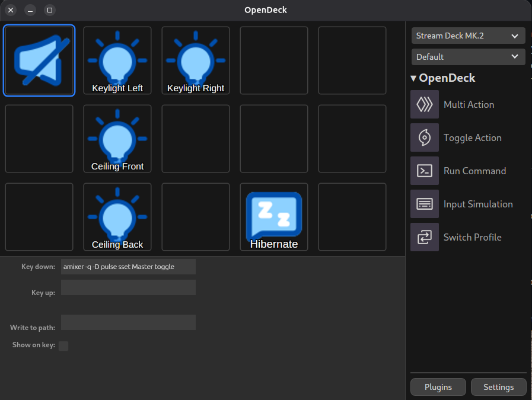The image size is (532, 400).
Task: Enable the Show on key checkbox
Action: tap(63, 345)
